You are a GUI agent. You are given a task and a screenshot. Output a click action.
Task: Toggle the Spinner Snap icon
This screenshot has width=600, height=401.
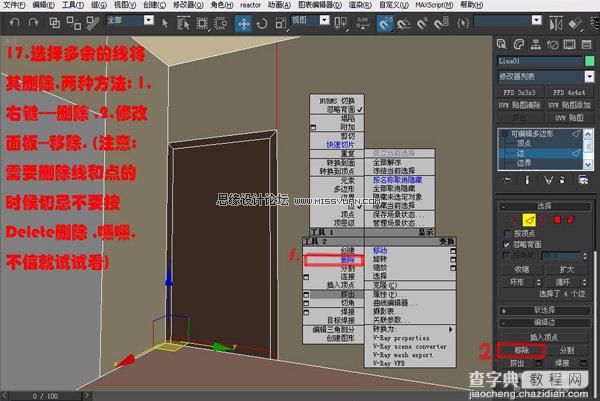441,24
